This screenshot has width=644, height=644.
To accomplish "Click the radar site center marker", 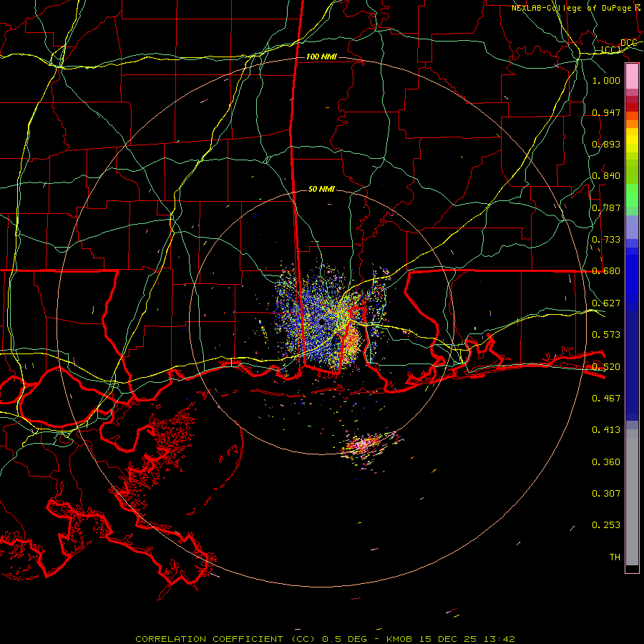I will point(322,322).
